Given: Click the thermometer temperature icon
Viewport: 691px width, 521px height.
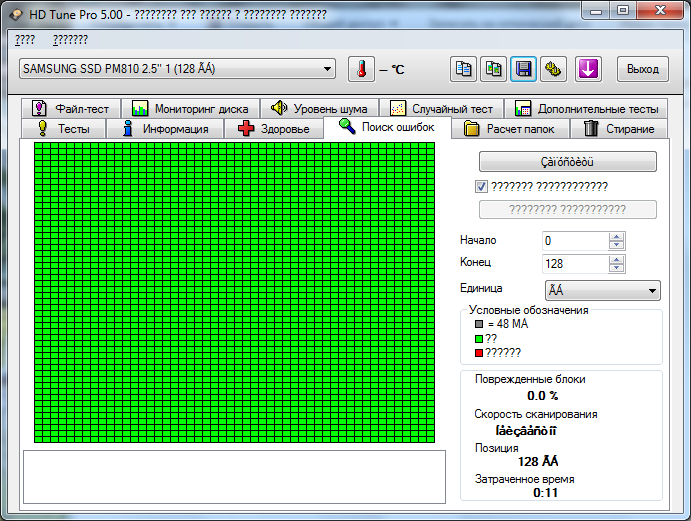Looking at the screenshot, I should coord(361,69).
